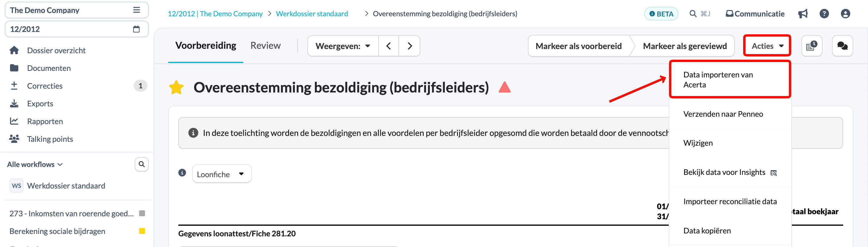Screen dimensions: 868x247
Task: Click the current breadcrumb Overeenstemming bezoldiging (bedrijfsleiders)
Action: coord(445,14)
